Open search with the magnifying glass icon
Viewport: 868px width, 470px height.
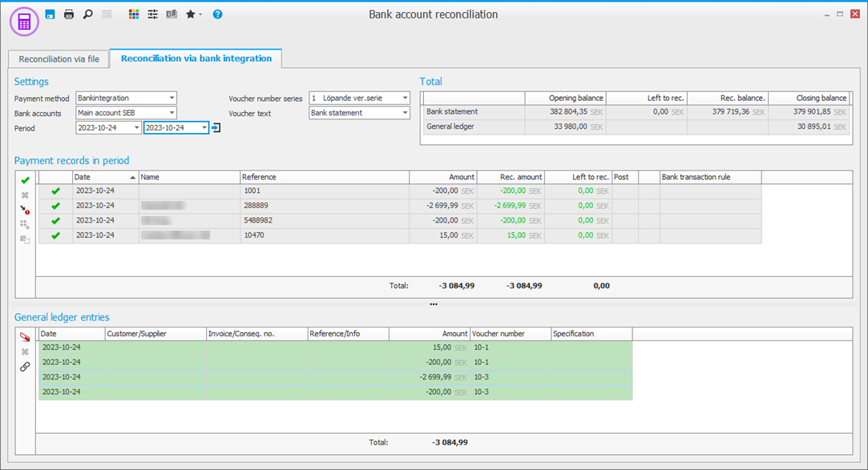click(x=88, y=14)
